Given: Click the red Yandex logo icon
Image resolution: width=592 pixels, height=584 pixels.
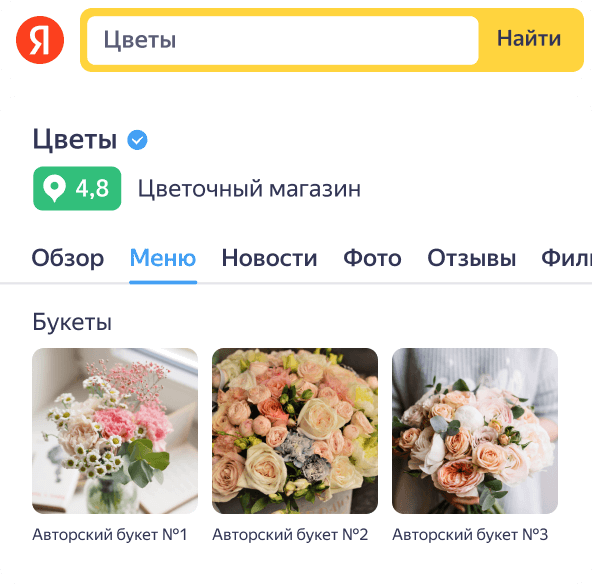Looking at the screenshot, I should (x=40, y=40).
